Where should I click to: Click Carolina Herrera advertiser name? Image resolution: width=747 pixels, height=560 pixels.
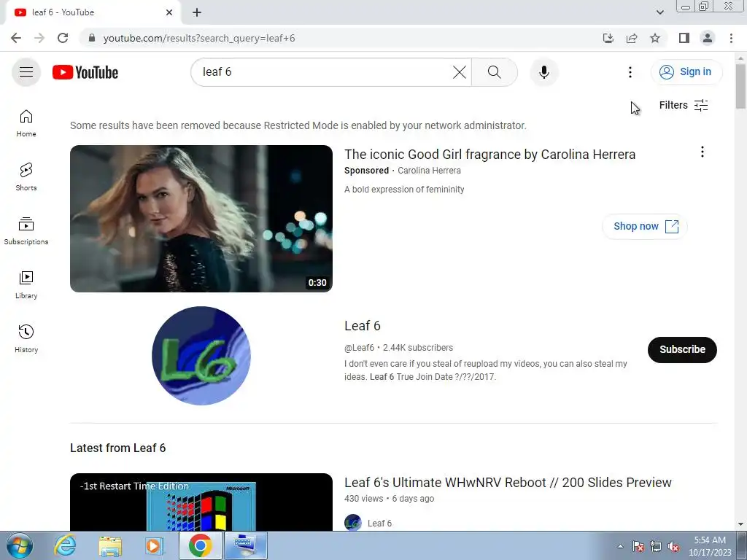(429, 171)
